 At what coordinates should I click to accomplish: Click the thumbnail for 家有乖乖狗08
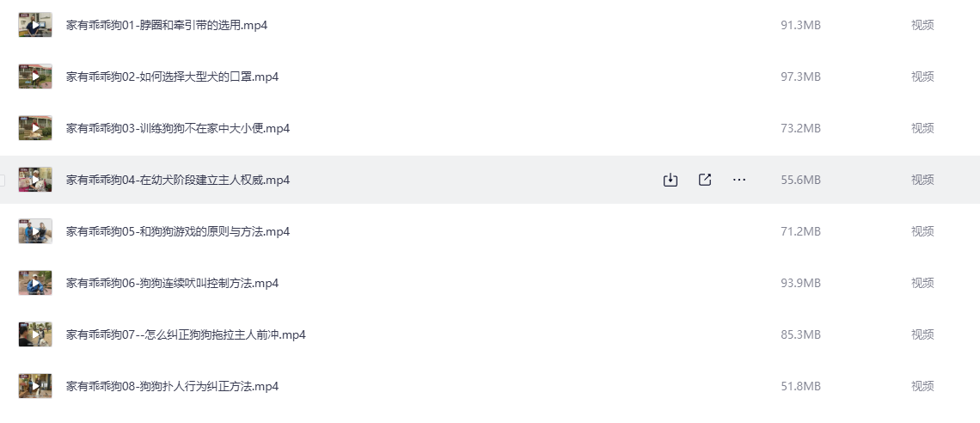(35, 386)
